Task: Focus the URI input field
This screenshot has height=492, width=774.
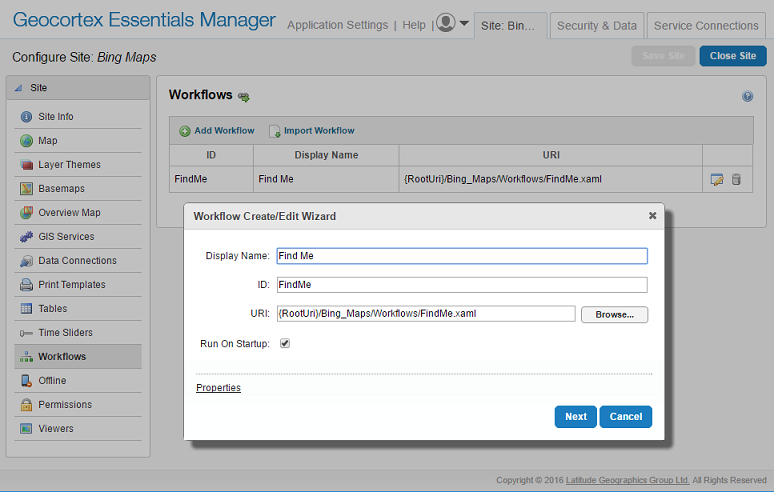Action: [x=426, y=314]
